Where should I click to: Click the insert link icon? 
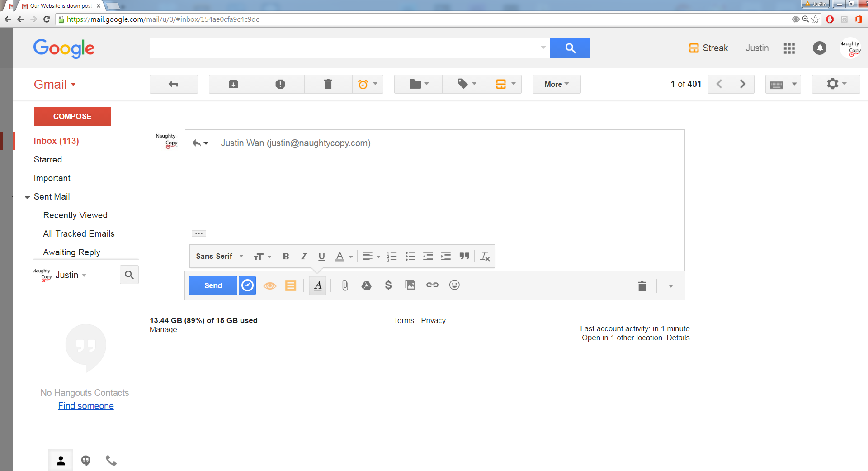click(432, 285)
